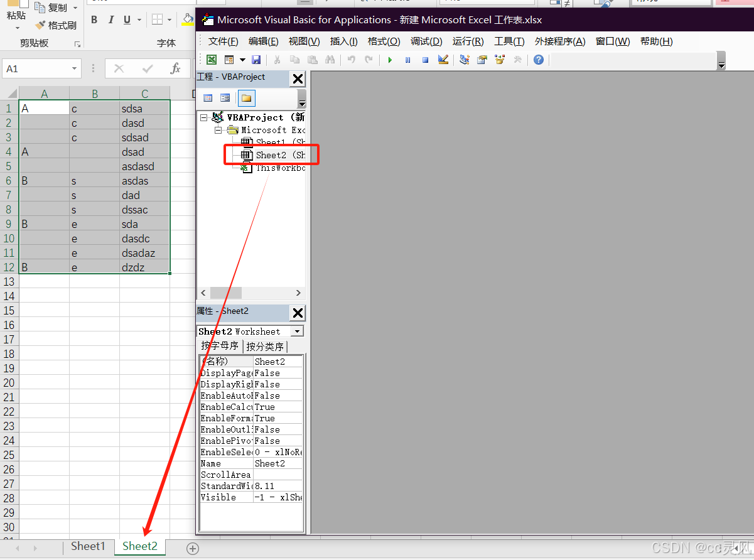Click project tree horizontal scrollbar left arrow
Viewport: 754px width, 560px height.
pos(203,293)
